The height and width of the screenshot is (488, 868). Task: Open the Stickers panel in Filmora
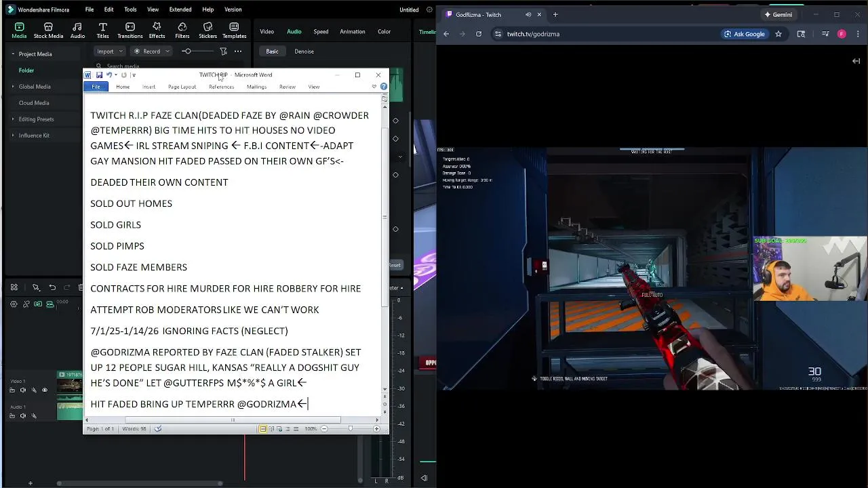click(208, 30)
